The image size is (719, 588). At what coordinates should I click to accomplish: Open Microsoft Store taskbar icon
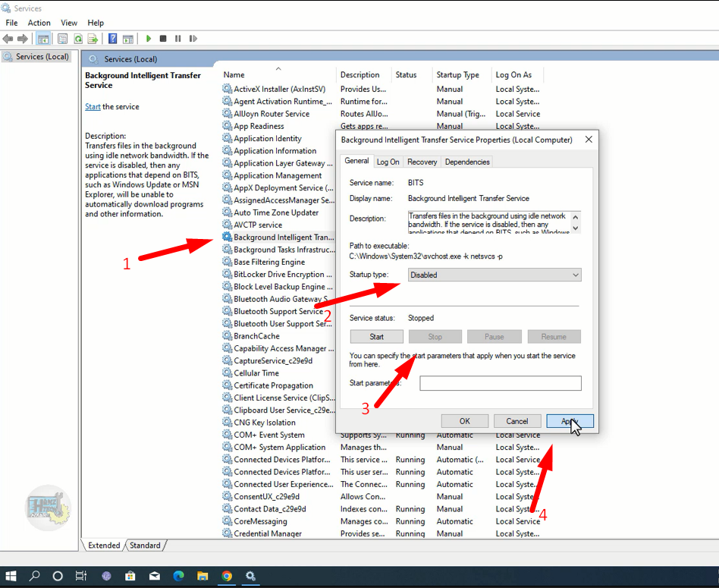(x=130, y=576)
